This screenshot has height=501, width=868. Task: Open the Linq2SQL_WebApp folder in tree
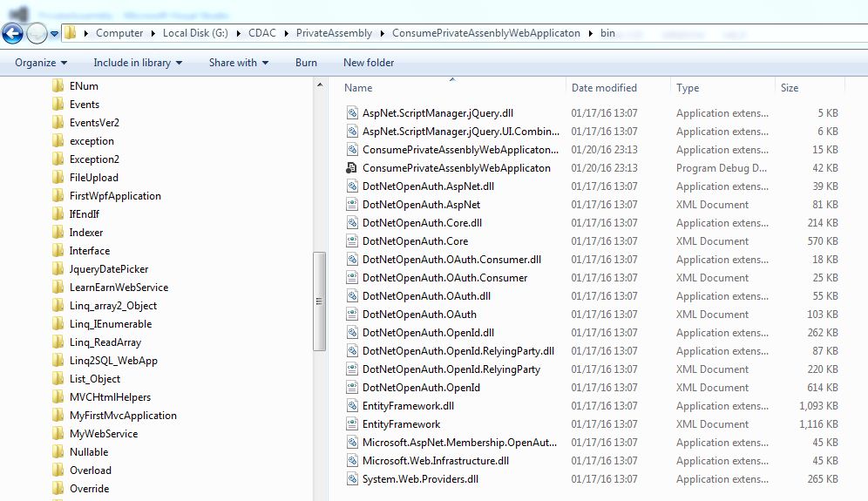105,361
